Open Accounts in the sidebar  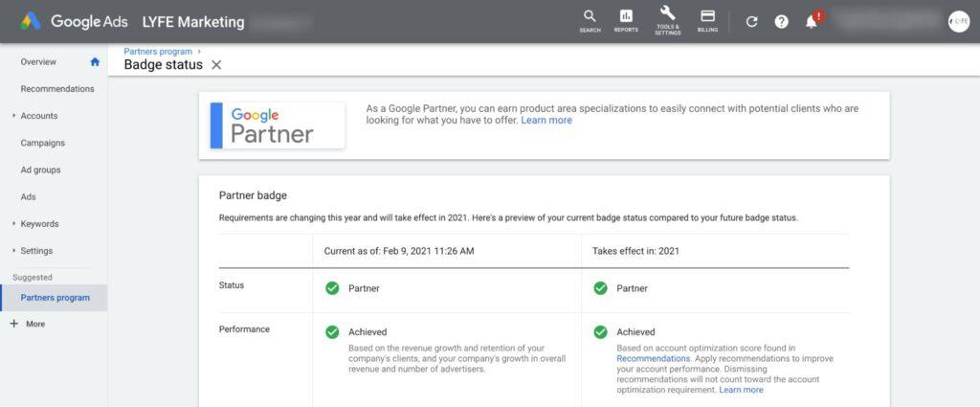click(x=38, y=116)
